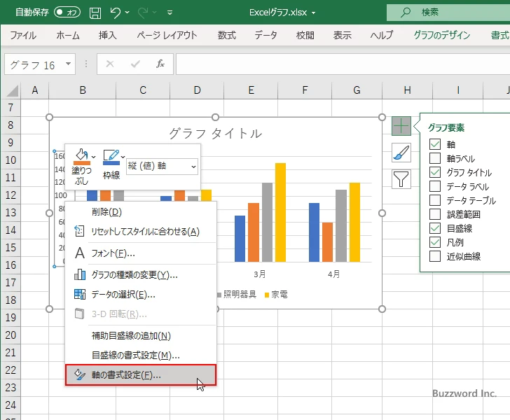This screenshot has width=510, height=420.
Task: Click the yellow 家電 bar for 3月
Action: [x=280, y=212]
